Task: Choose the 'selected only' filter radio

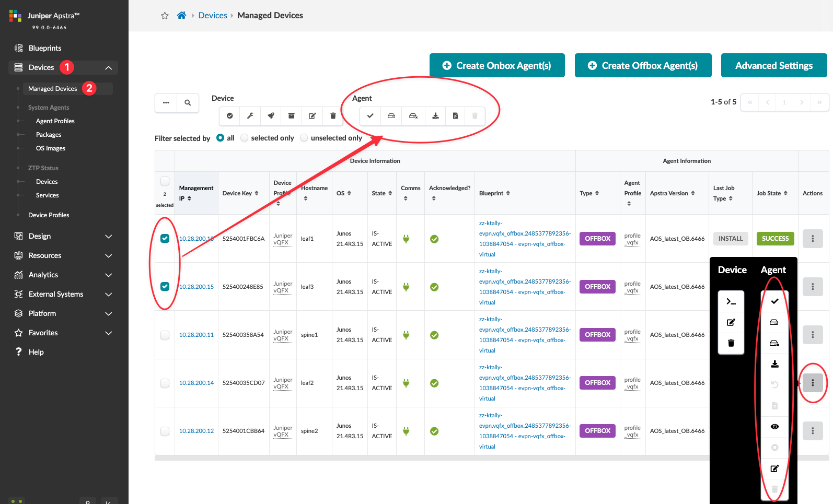Action: click(245, 138)
